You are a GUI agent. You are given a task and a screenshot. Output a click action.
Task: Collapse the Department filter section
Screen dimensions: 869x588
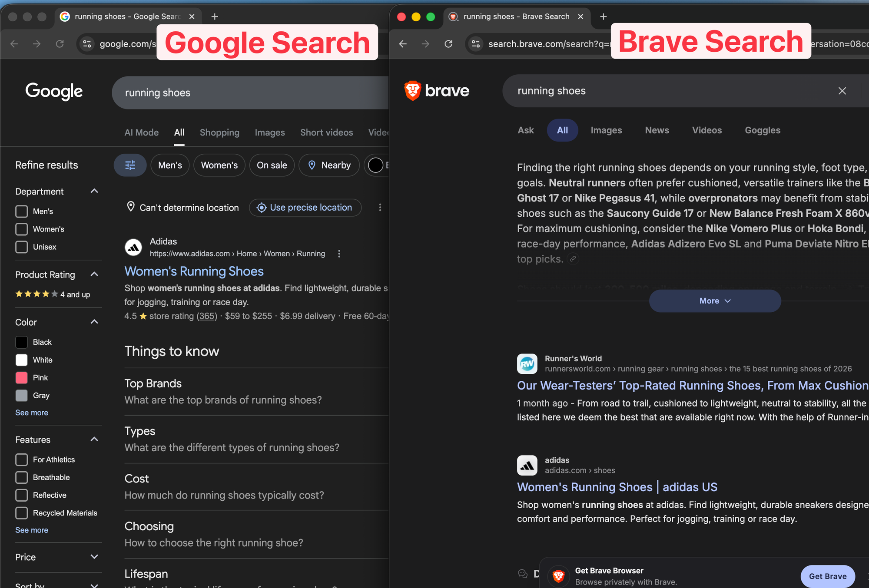94,192
